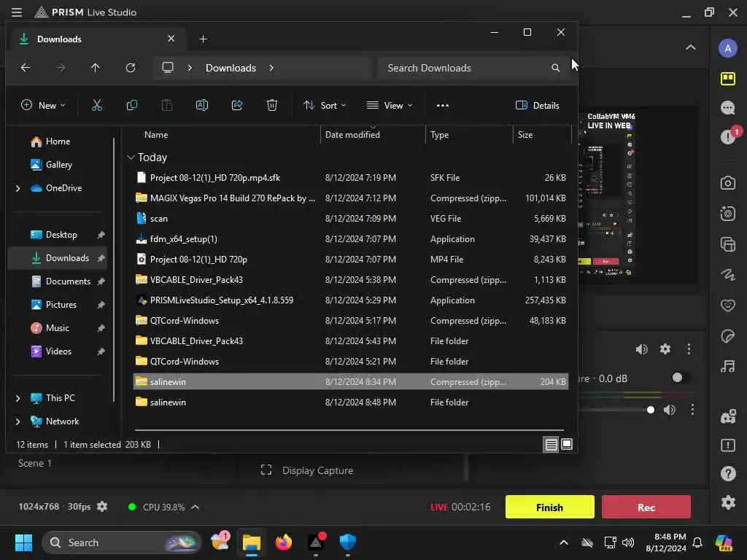Open Windows Security shield in taskbar
The height and width of the screenshot is (560, 747).
(348, 542)
